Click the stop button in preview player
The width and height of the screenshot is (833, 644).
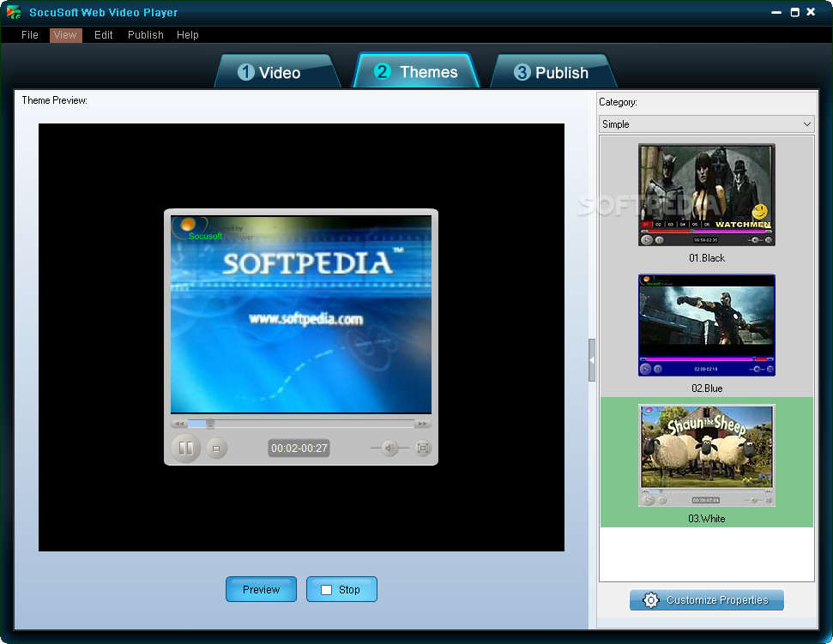[216, 448]
